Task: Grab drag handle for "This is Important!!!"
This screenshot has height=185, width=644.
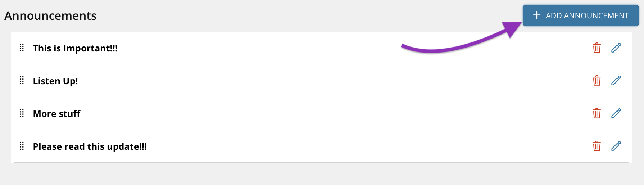Action: click(x=22, y=48)
